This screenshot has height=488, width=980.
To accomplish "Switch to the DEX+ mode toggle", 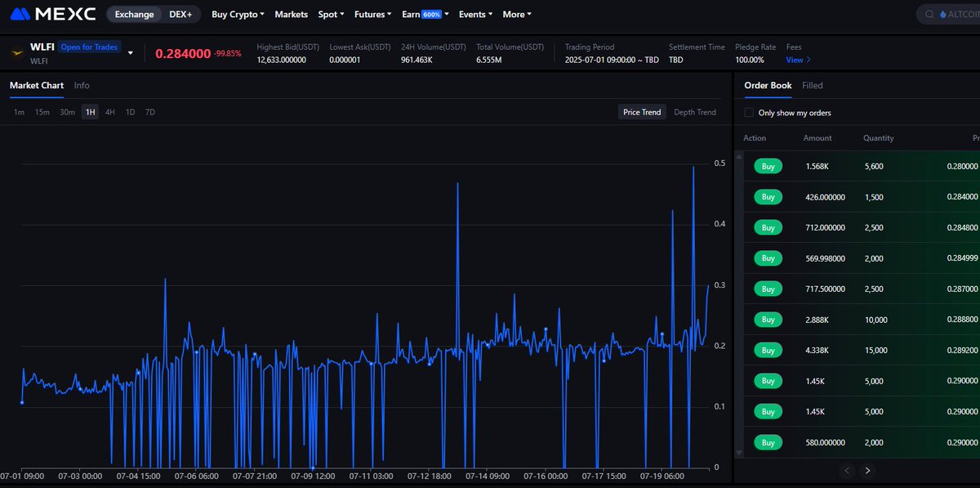I will tap(180, 14).
